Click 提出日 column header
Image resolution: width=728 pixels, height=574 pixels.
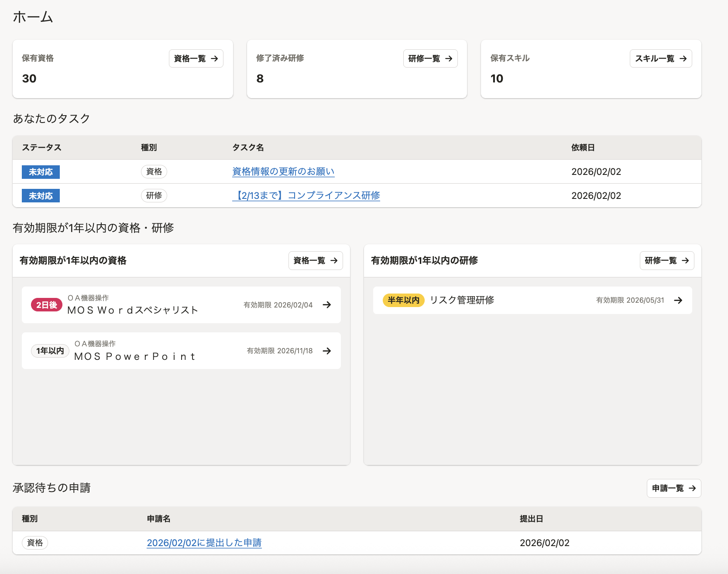pyautogui.click(x=532, y=519)
